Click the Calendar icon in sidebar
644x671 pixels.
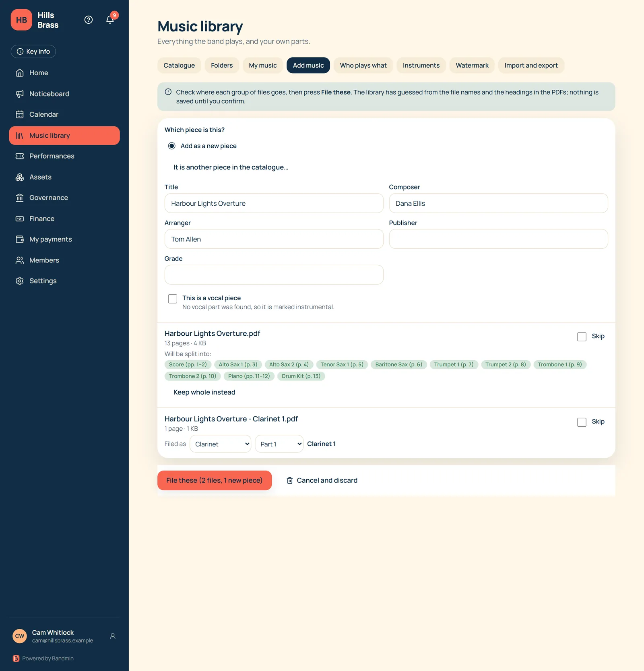pos(20,114)
